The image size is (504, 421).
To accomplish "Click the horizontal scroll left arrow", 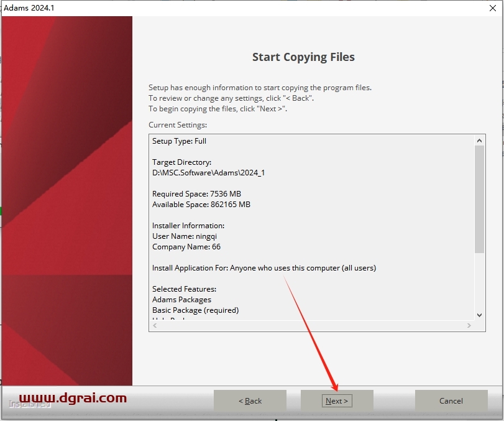I will (155, 325).
